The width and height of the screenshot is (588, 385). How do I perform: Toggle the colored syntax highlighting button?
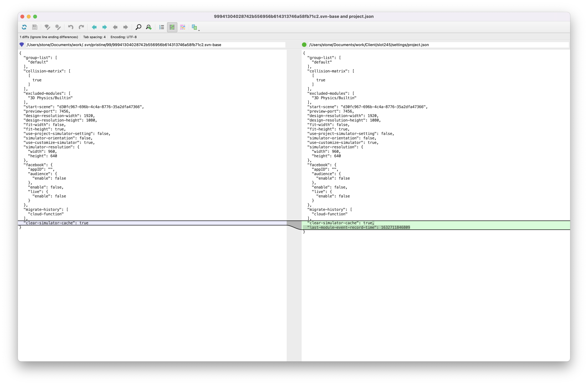[x=183, y=27]
